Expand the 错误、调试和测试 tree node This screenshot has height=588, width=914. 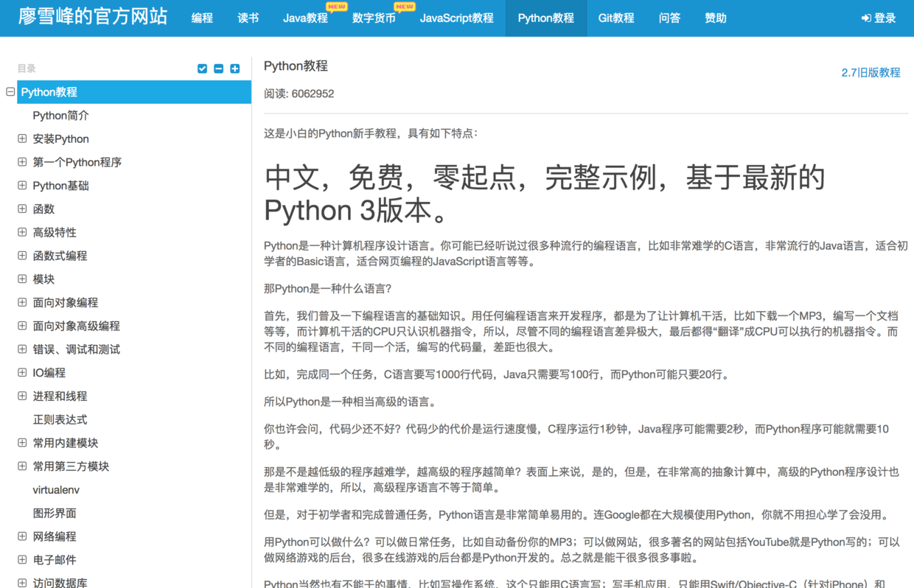[22, 349]
